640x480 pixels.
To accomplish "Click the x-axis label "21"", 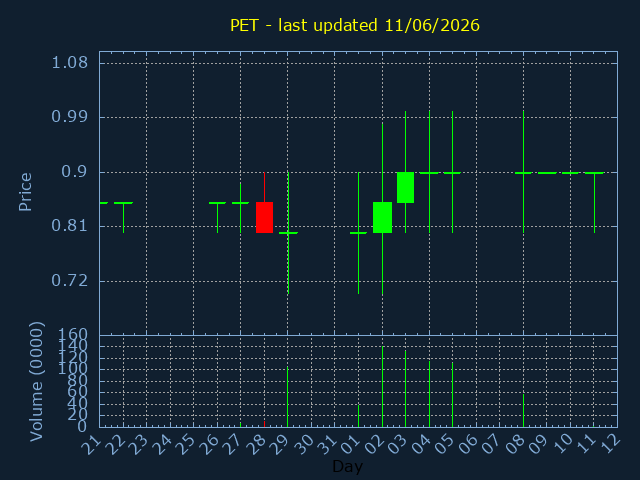I will [91, 445].
